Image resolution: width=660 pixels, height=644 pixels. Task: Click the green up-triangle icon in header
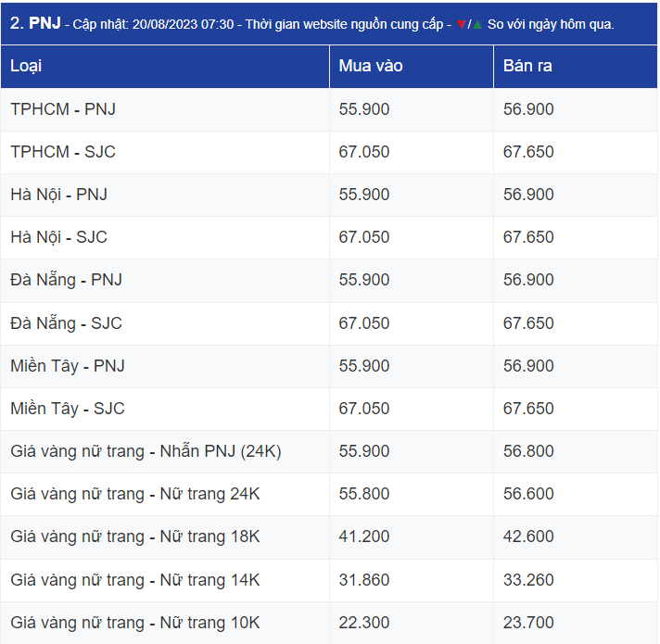(x=477, y=24)
